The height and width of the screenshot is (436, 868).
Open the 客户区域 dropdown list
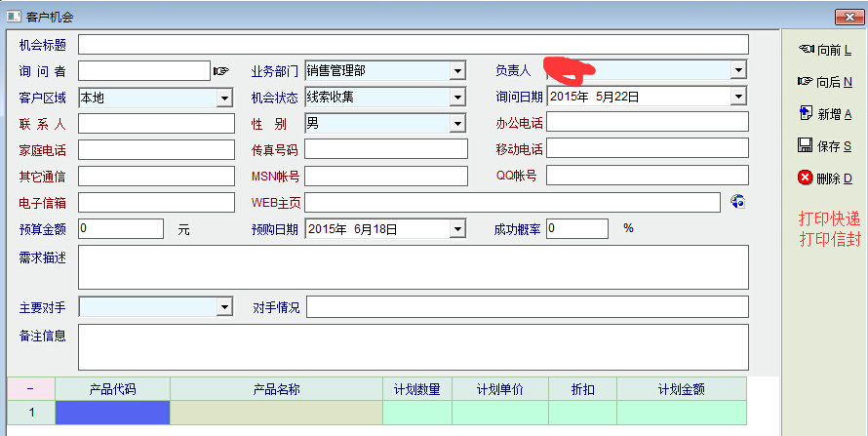click(x=224, y=98)
